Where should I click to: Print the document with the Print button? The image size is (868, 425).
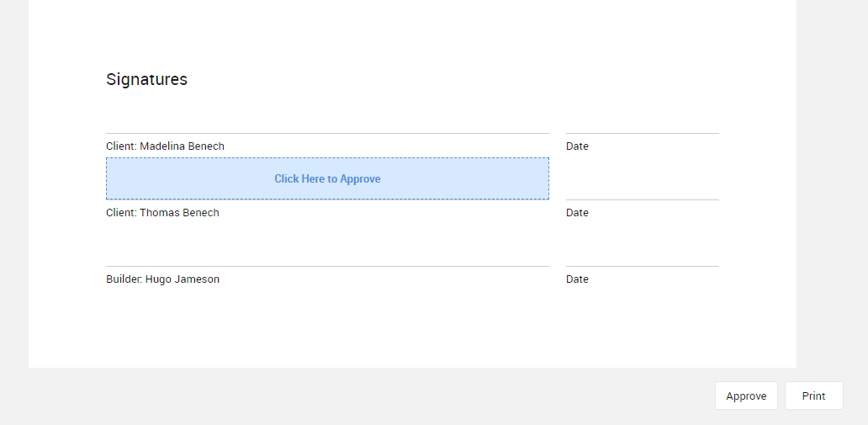pyautogui.click(x=813, y=396)
